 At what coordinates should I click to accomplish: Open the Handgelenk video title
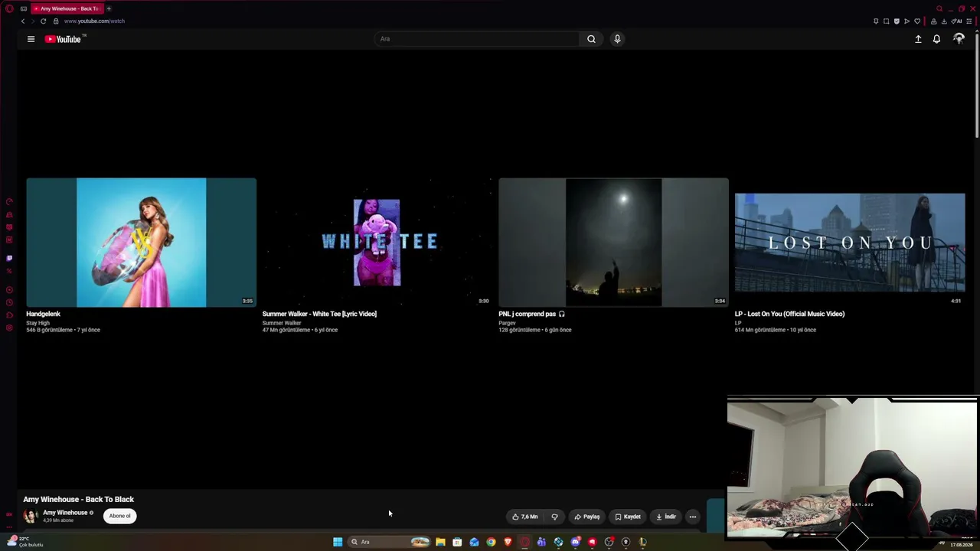coord(43,314)
